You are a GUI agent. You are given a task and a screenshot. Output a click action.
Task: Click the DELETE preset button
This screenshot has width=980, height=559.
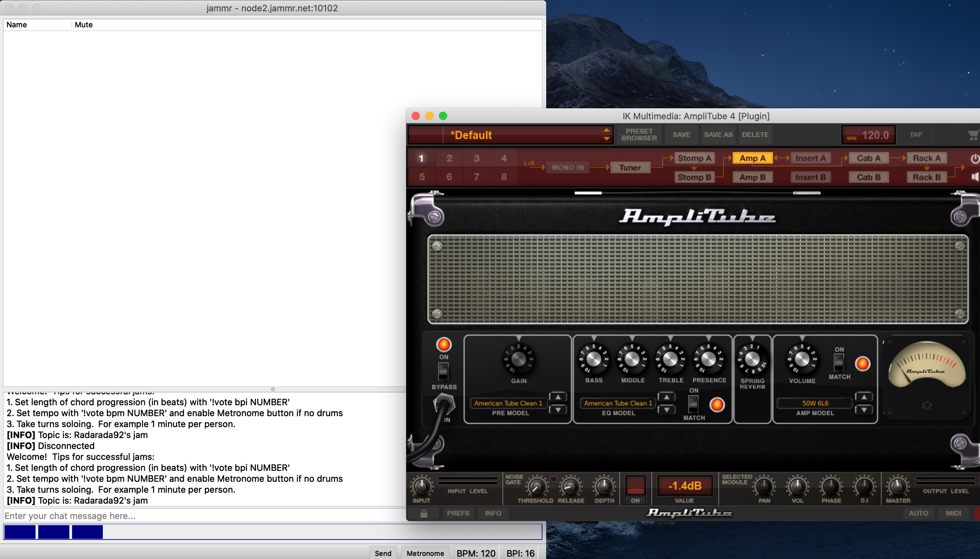[755, 135]
